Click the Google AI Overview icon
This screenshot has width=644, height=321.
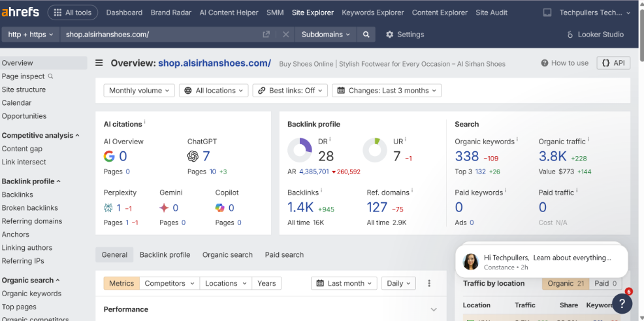109,156
